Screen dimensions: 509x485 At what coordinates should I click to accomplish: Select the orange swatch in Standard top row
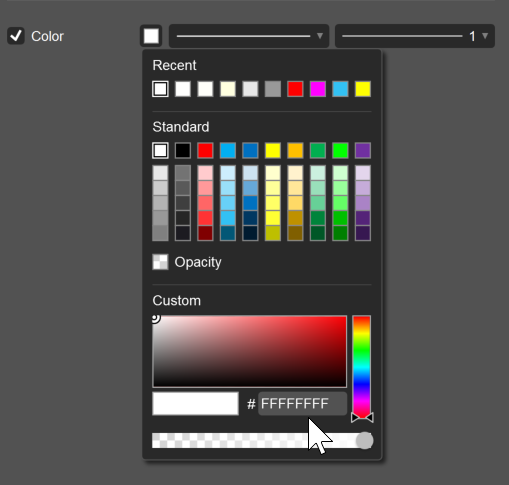pyautogui.click(x=295, y=150)
